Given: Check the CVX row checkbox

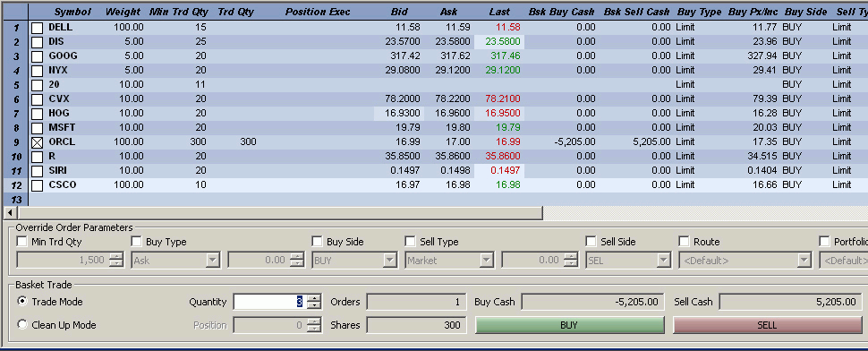Looking at the screenshot, I should 37,99.
